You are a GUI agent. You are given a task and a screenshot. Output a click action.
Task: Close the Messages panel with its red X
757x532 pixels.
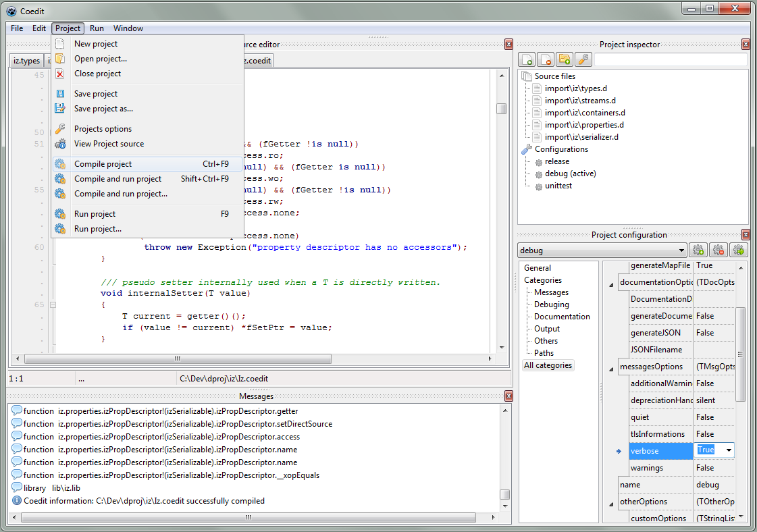pyautogui.click(x=508, y=396)
